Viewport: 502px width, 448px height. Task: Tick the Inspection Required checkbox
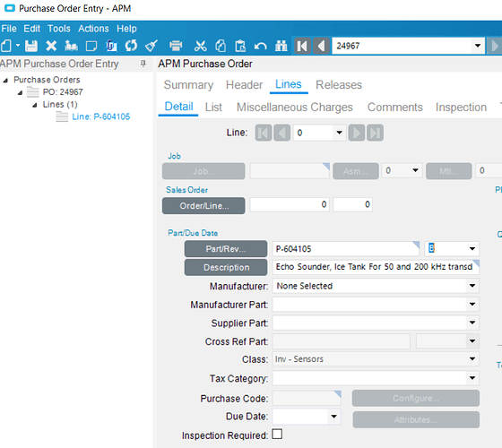pos(277,435)
